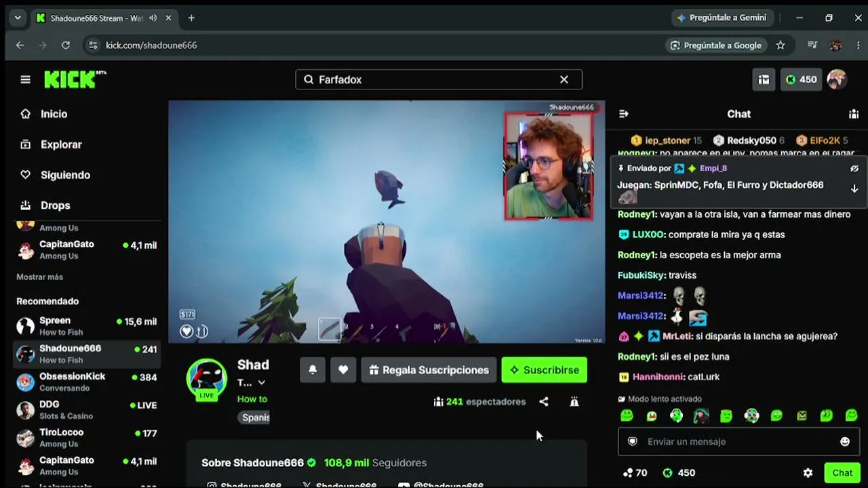Click username LUXOO in the chat

click(x=649, y=235)
